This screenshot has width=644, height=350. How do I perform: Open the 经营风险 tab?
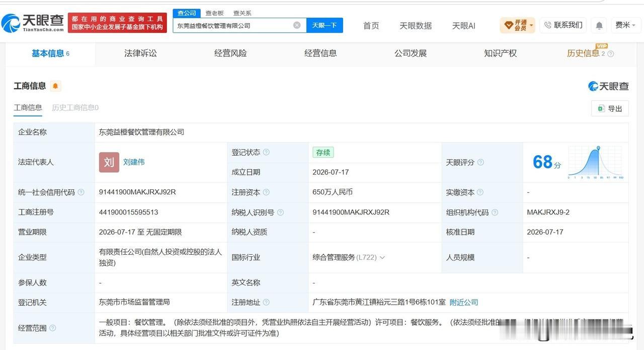[230, 53]
